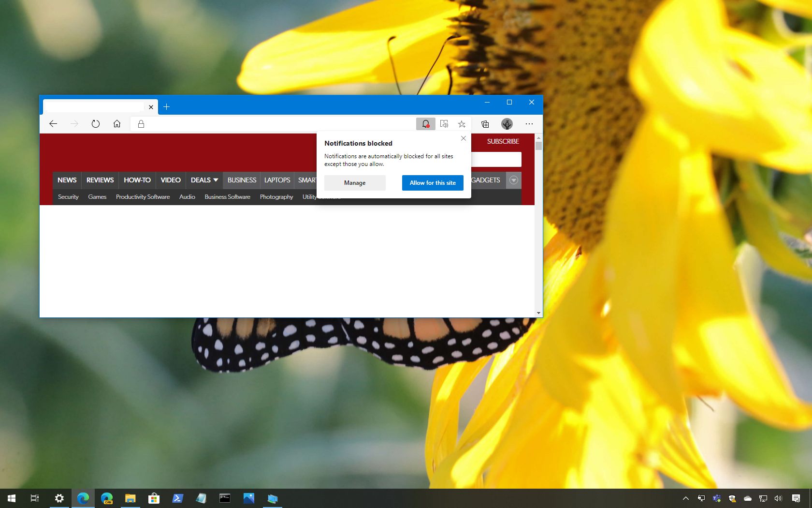Click the Home button
This screenshot has width=812, height=508.
click(116, 124)
